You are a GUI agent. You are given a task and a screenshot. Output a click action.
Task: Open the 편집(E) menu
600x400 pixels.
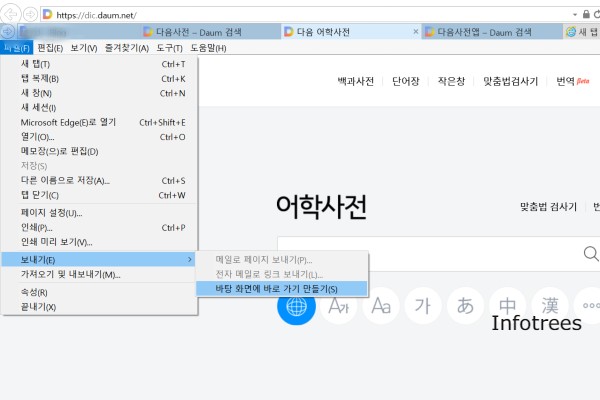tap(50, 48)
